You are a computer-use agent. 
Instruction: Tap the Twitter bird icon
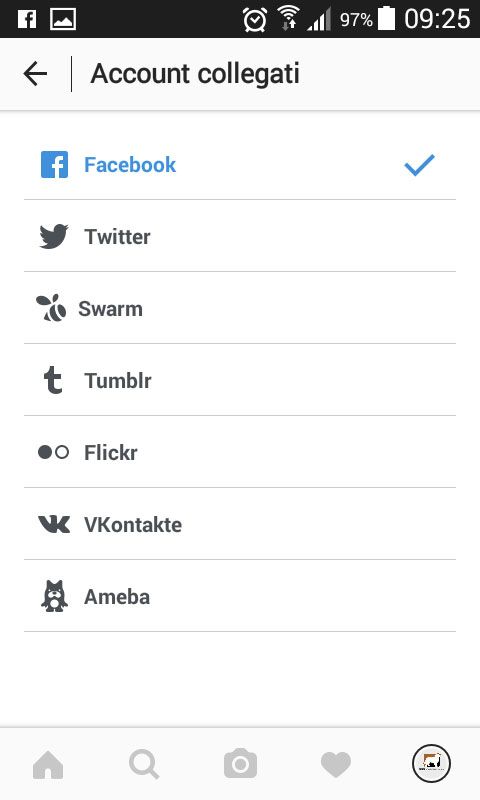pos(54,236)
